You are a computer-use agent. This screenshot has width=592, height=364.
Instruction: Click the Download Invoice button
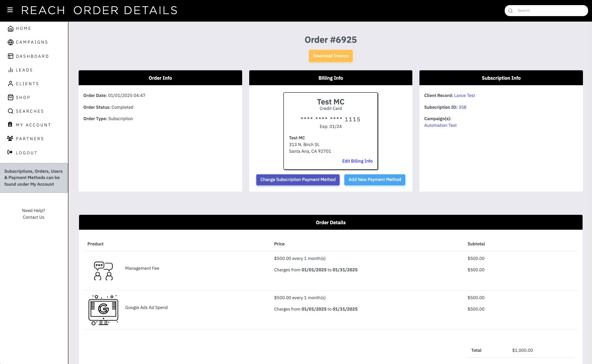(331, 56)
